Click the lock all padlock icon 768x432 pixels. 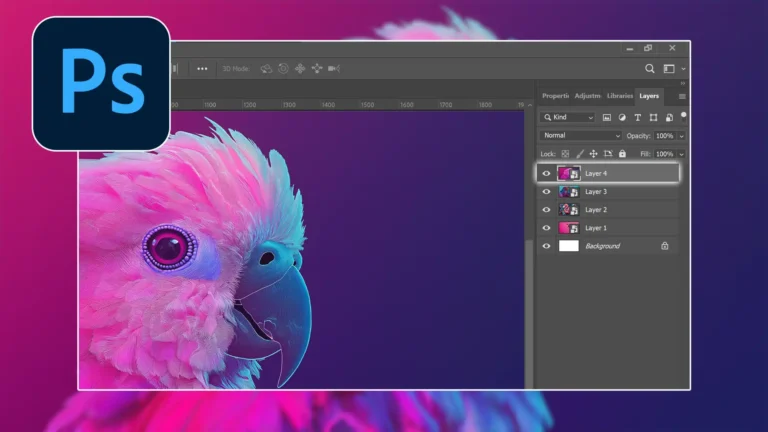click(x=622, y=154)
